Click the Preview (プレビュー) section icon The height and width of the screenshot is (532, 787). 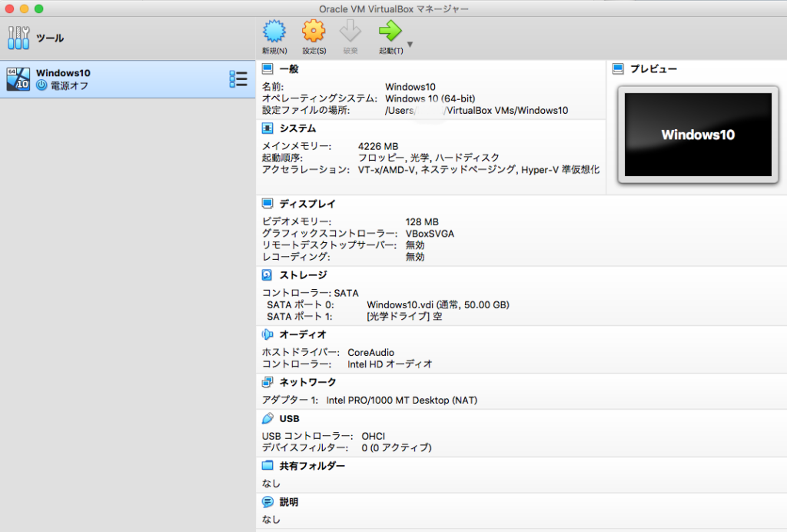[619, 68]
